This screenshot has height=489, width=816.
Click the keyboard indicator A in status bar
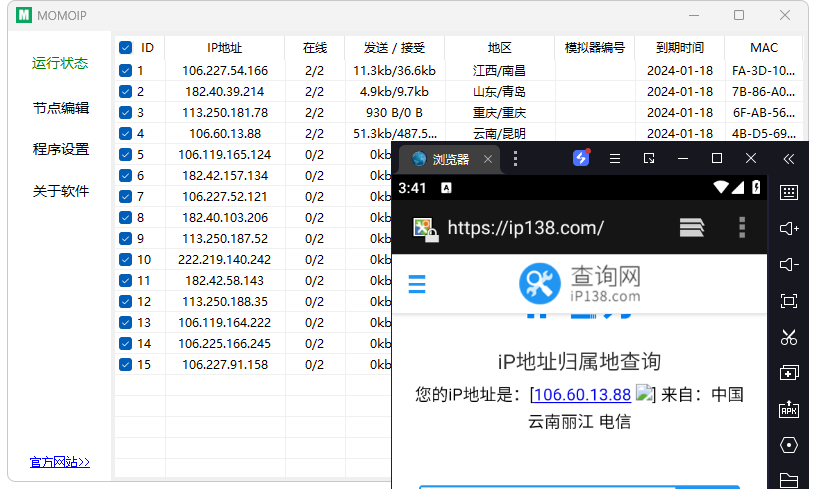[x=446, y=188]
